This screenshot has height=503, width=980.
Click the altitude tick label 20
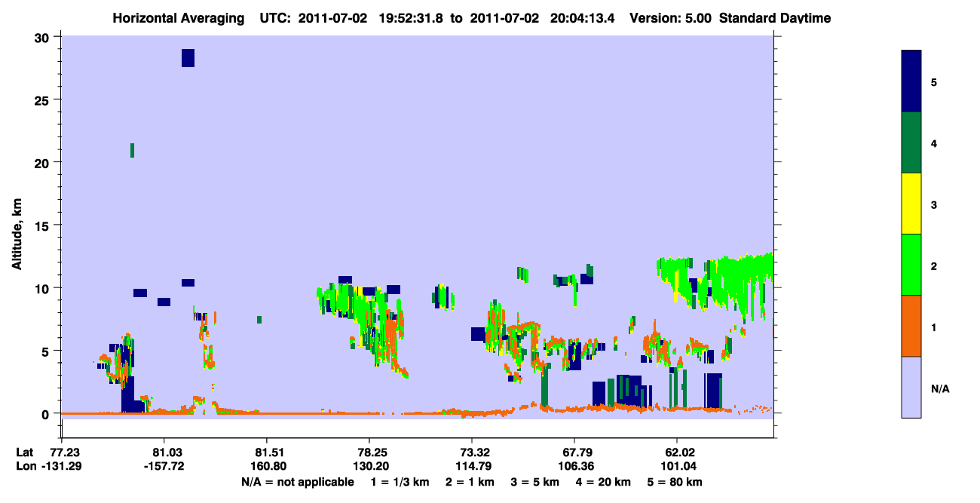tap(44, 162)
